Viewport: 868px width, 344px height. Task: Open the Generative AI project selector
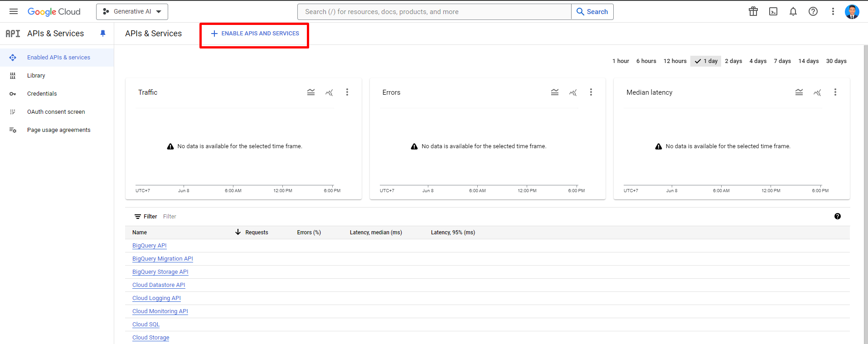[132, 12]
